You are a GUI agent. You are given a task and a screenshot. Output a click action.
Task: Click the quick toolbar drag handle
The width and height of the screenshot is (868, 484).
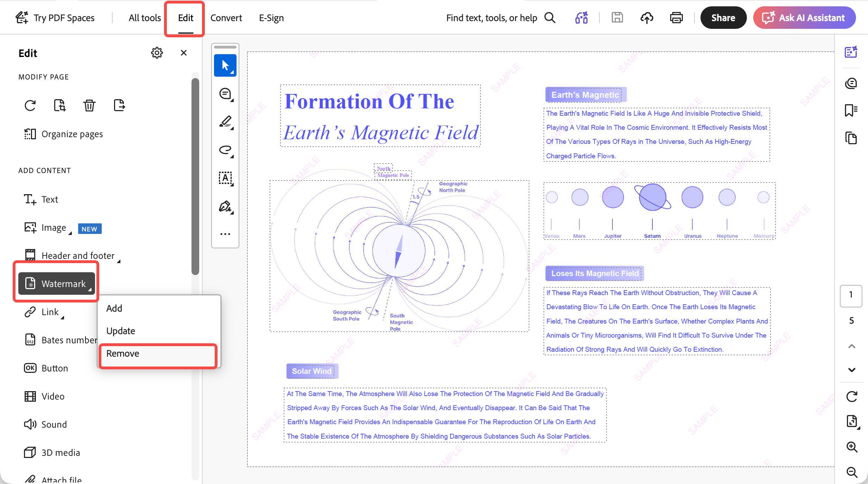pyautogui.click(x=225, y=47)
